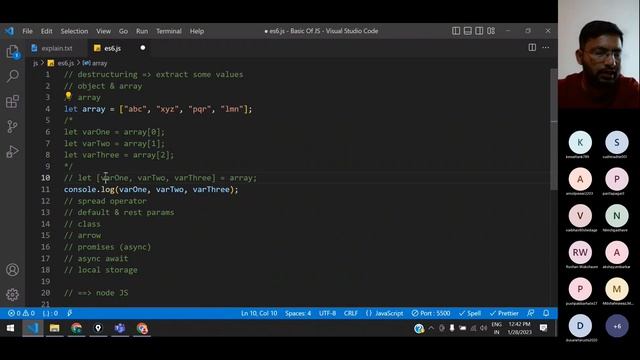Open the Source Control view
This screenshot has height=360, width=640.
tap(13, 127)
